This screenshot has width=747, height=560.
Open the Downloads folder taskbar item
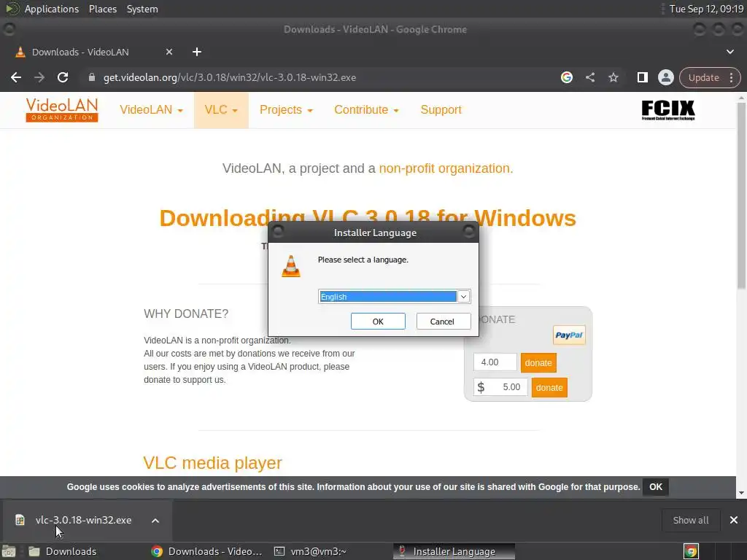click(63, 551)
